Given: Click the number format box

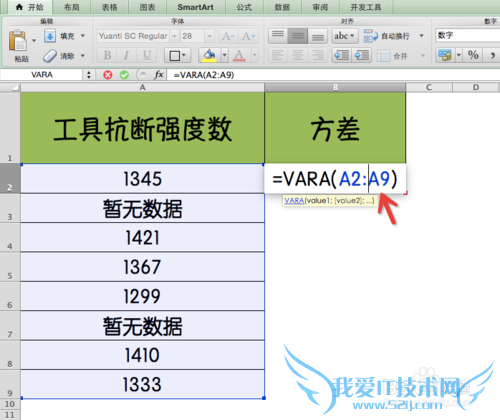Looking at the screenshot, I should 467,35.
